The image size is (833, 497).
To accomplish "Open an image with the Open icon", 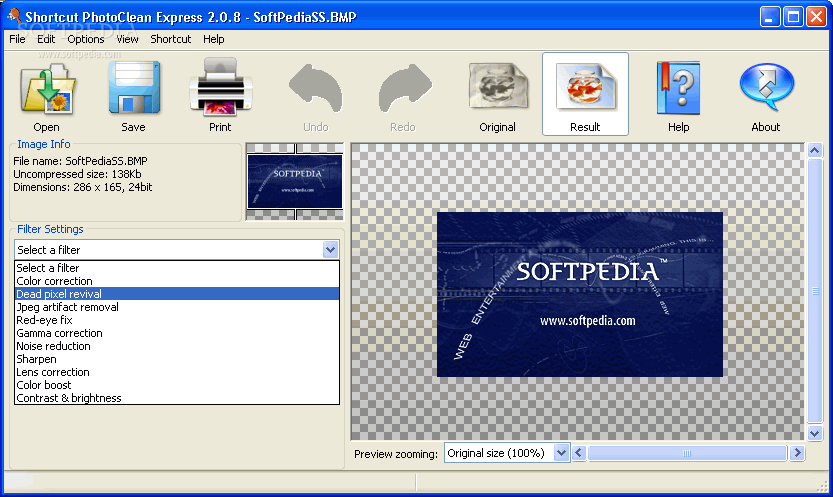I will point(47,88).
